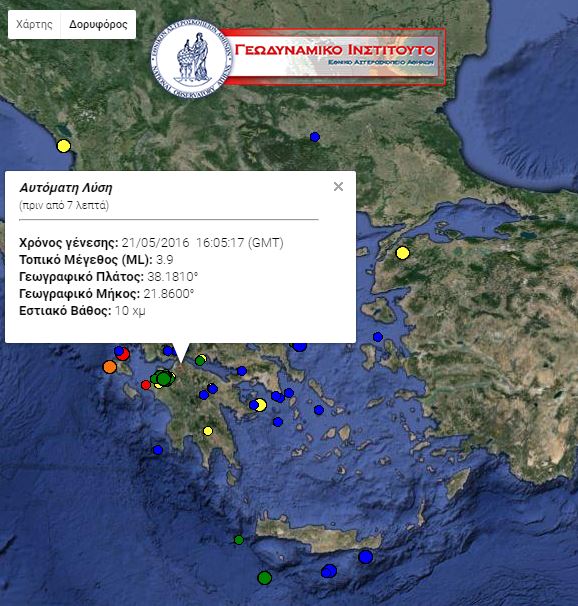The width and height of the screenshot is (578, 606).
Task: Select the yellow marker in northwest Turkey
Action: tap(403, 253)
